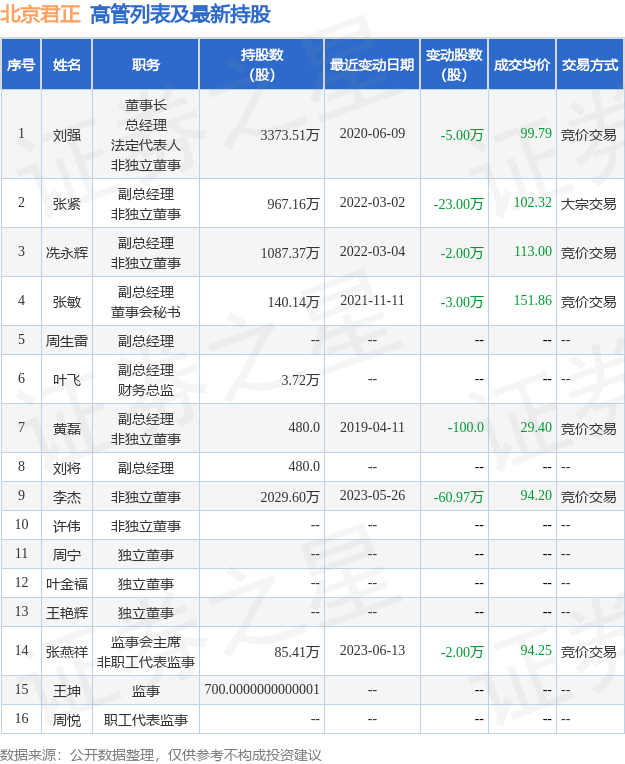
Task: Click the change value -23.00万
Action: click(458, 204)
